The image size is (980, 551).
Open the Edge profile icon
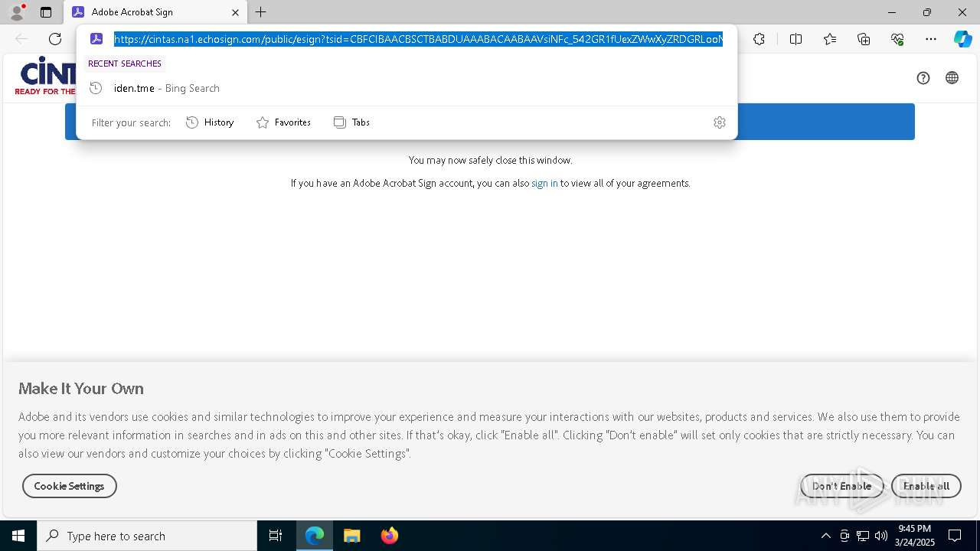(17, 12)
